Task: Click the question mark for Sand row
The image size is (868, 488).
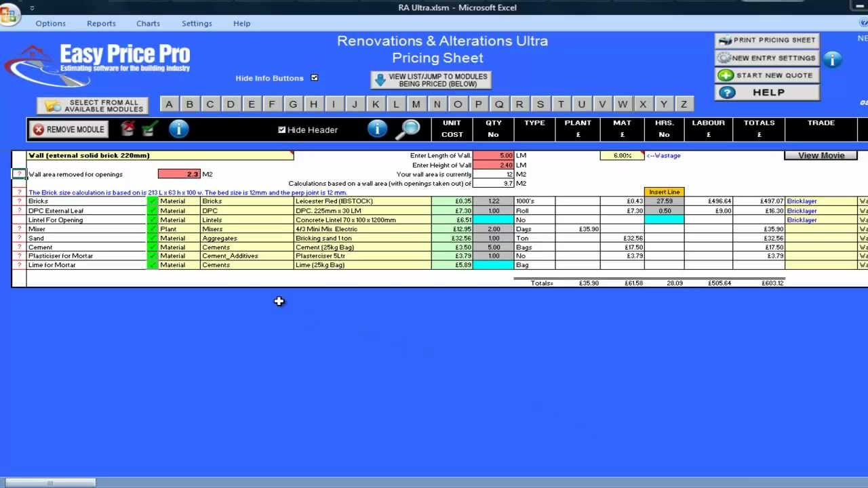Action: pos(19,238)
